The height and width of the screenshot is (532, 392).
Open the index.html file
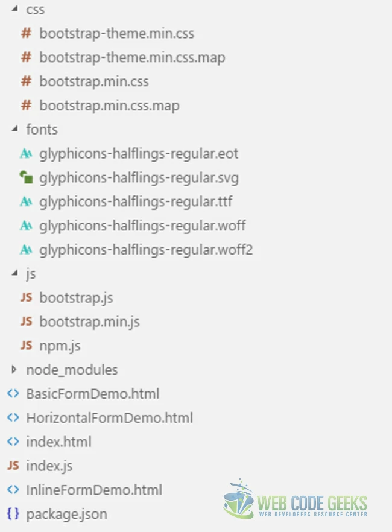[58, 442]
